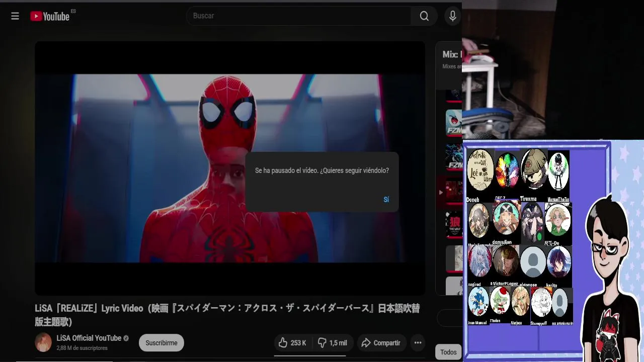Open the YouTube hamburger guide menu
Viewport: 644px width, 362px height.
(15, 16)
